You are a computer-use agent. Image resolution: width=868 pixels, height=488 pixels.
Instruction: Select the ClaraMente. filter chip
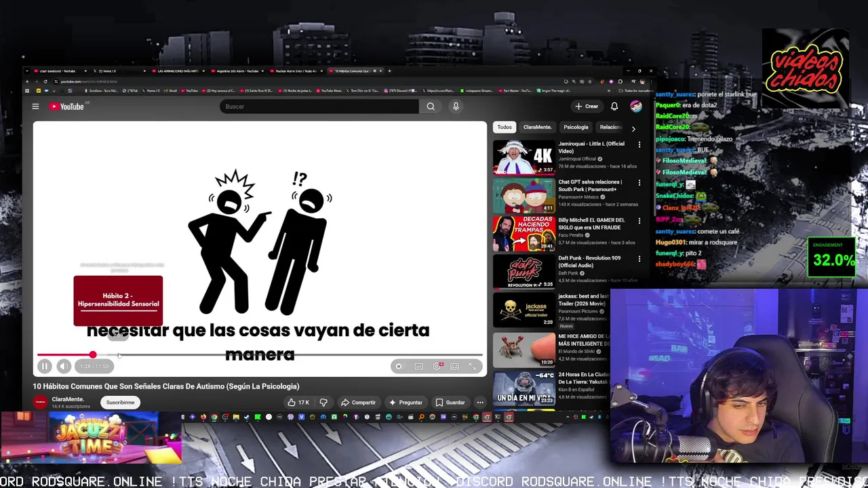click(x=538, y=127)
